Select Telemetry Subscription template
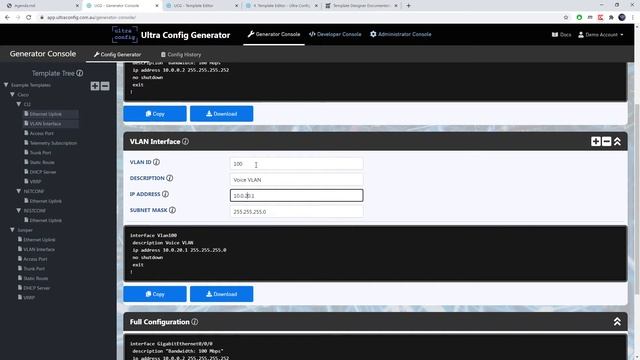Image resolution: width=640 pixels, height=360 pixels. [x=53, y=143]
